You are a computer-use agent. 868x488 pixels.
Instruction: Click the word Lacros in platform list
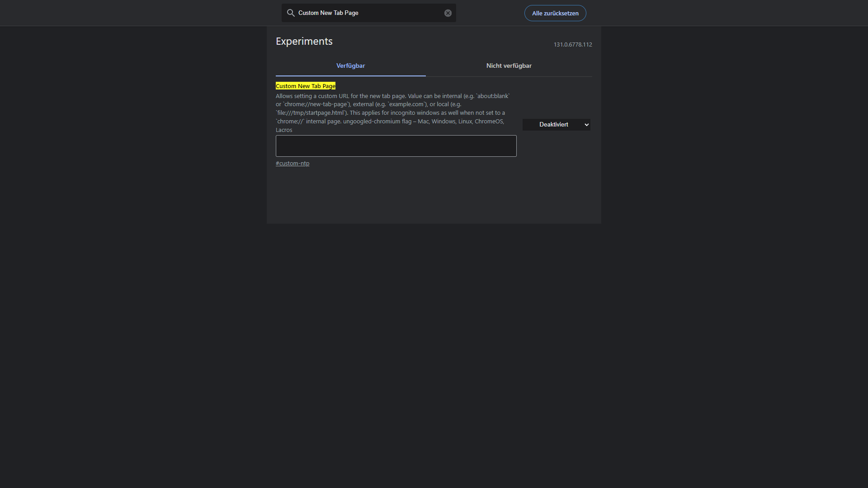(x=284, y=130)
